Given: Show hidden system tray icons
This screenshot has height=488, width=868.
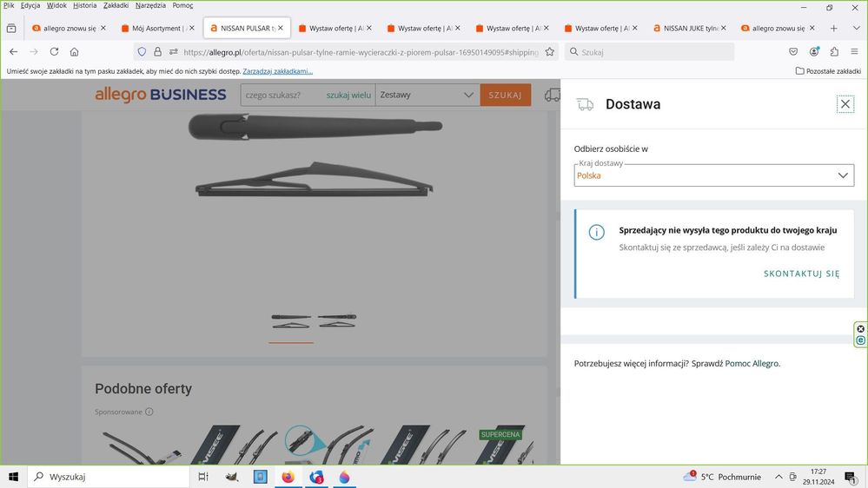Looking at the screenshot, I should click(x=779, y=477).
